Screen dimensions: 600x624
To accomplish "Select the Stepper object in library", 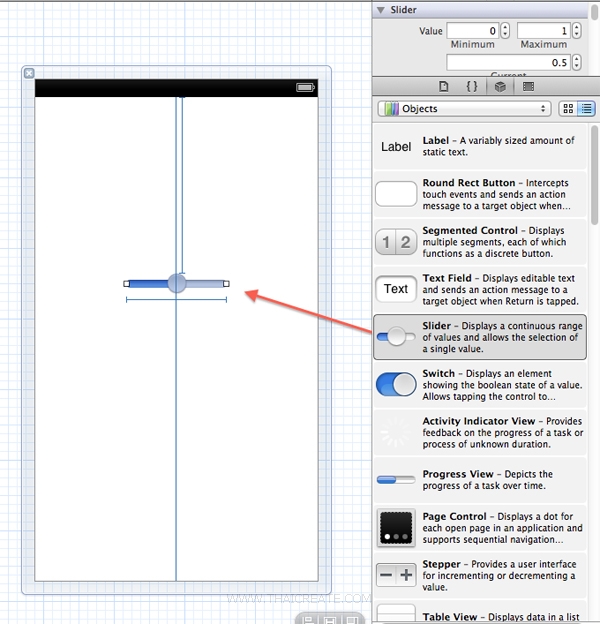I will coord(480,575).
